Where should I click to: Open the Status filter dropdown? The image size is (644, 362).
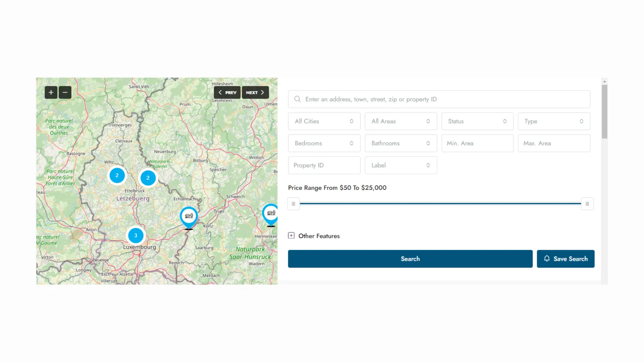coord(477,121)
